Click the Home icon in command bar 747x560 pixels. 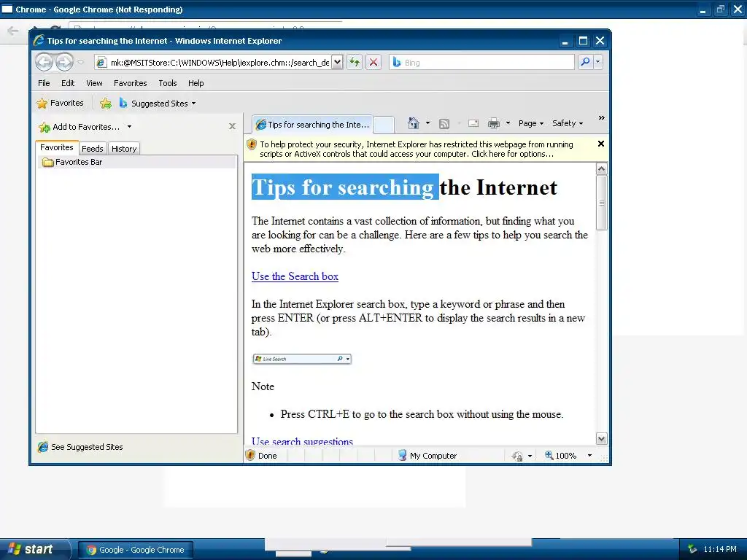point(414,123)
